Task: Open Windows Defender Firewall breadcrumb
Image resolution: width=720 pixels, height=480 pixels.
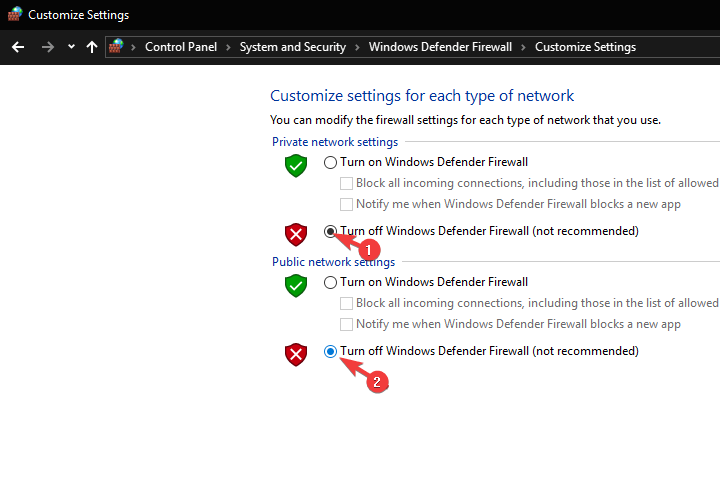Action: 440,47
